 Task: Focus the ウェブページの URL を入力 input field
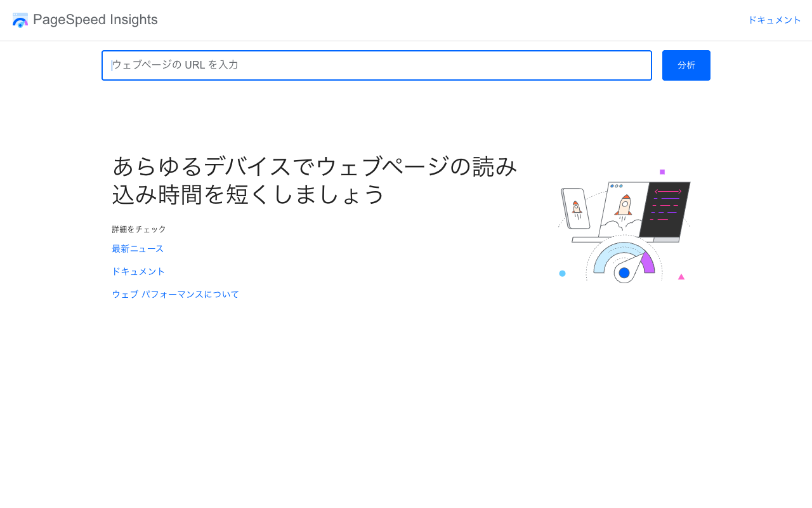tap(377, 65)
